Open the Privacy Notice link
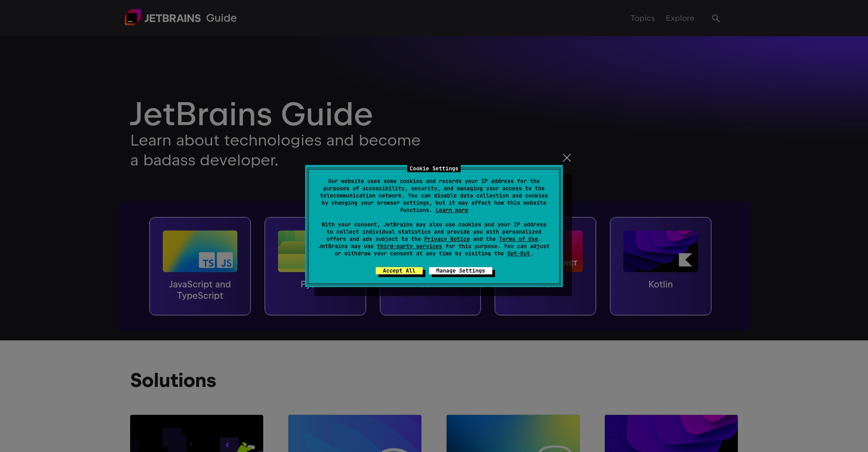Viewport: 868px width, 452px height. (447, 239)
